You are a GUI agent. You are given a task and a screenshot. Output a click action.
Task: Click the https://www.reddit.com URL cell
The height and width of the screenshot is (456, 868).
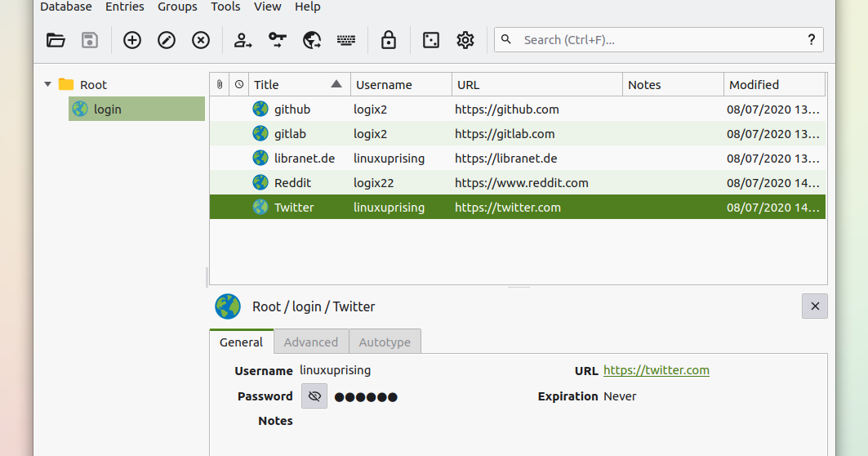coord(522,182)
